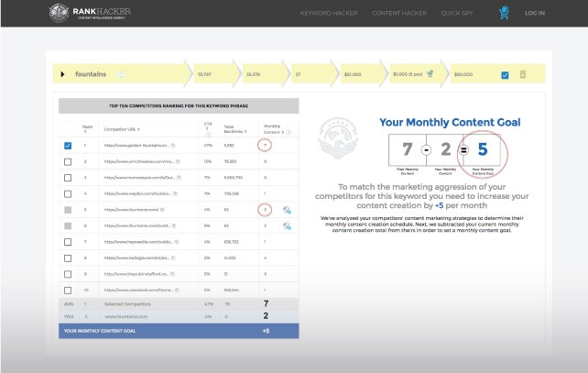This screenshot has width=588, height=373.
Task: Click the Your Monthly Content Goal blue bar
Action: pyautogui.click(x=179, y=331)
